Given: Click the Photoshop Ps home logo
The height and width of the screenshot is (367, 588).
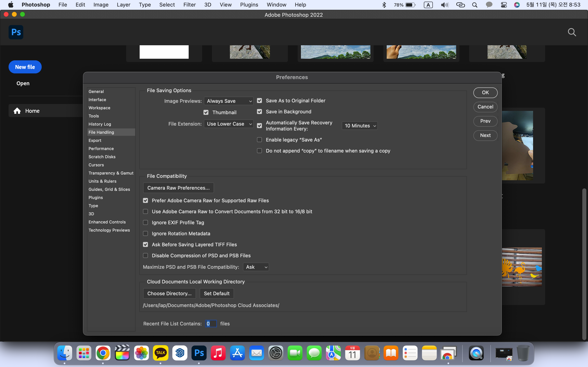Looking at the screenshot, I should tap(16, 32).
